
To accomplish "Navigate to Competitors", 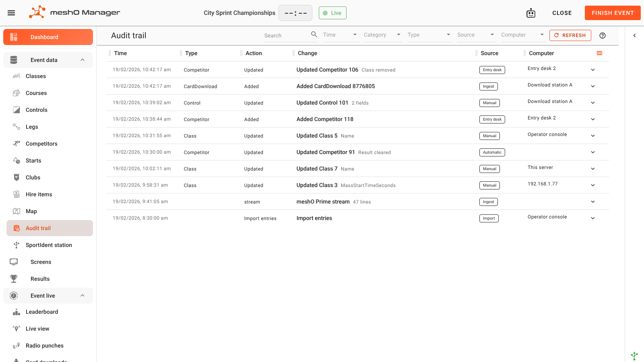I will [x=50, y=144].
